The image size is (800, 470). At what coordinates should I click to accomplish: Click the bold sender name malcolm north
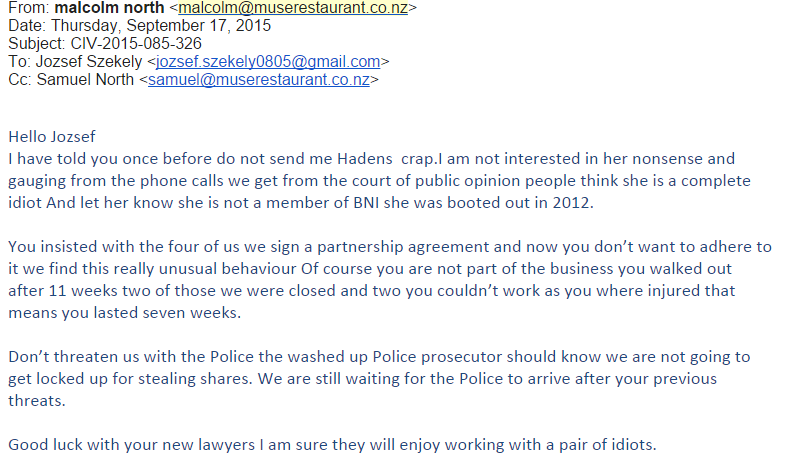[x=109, y=8]
